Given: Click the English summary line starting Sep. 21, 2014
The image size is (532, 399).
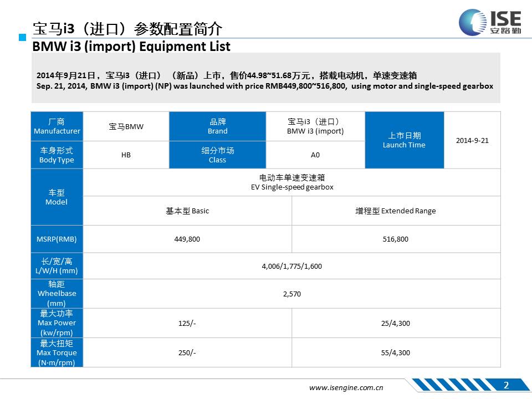Looking at the screenshot, I should pos(265,86).
